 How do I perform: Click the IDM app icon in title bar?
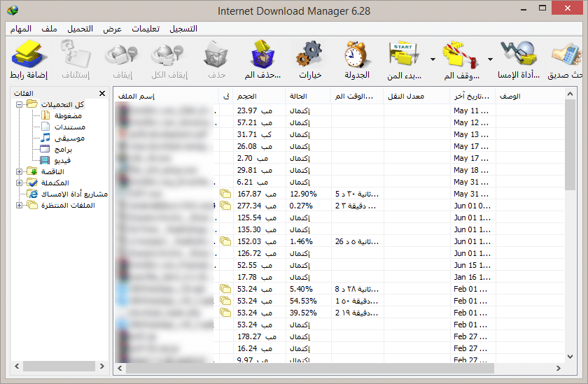click(x=13, y=10)
